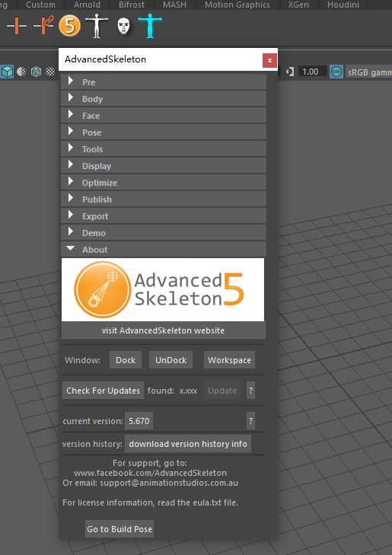Click the white T-pose body figure icon

pos(97,26)
